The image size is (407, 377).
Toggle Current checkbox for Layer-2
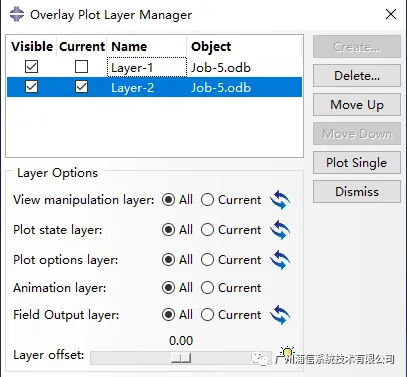tap(81, 87)
